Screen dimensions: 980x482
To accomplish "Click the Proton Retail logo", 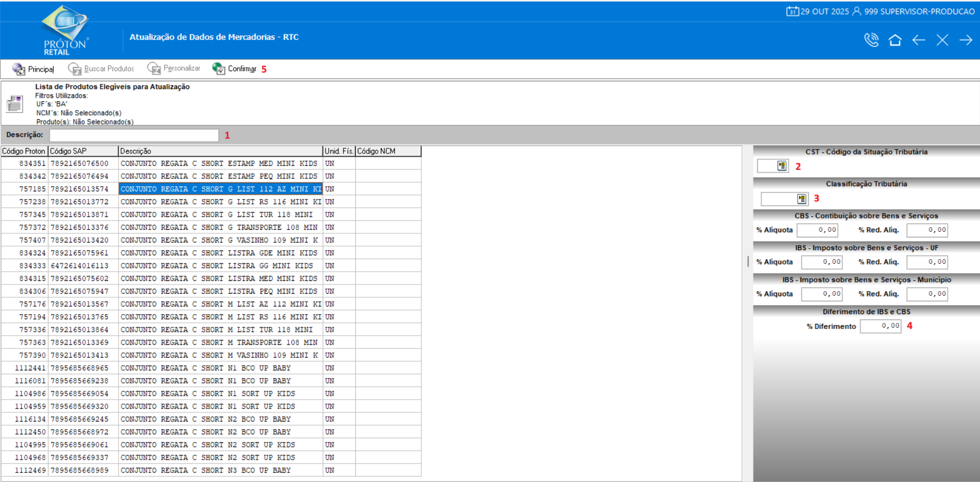I will [64, 30].
